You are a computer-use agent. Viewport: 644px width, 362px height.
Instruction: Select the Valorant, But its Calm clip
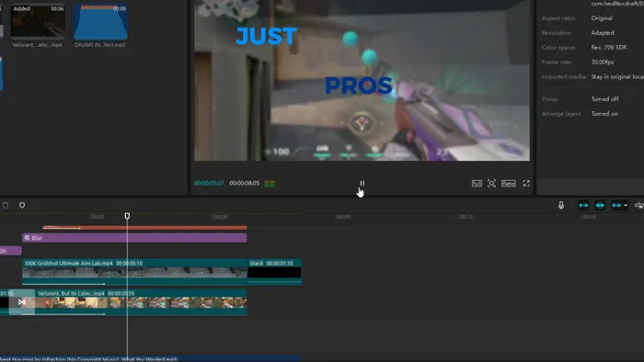141,301
